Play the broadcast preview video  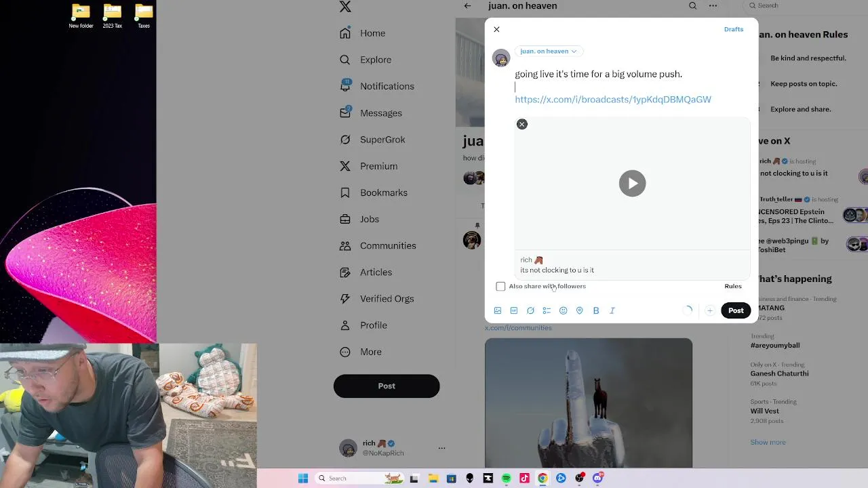pyautogui.click(x=633, y=183)
